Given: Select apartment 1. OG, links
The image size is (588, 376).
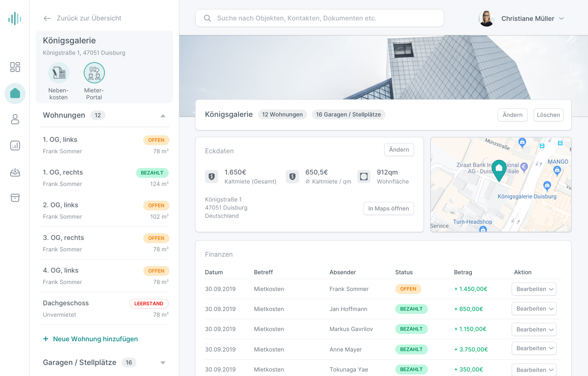Looking at the screenshot, I should pos(104,145).
